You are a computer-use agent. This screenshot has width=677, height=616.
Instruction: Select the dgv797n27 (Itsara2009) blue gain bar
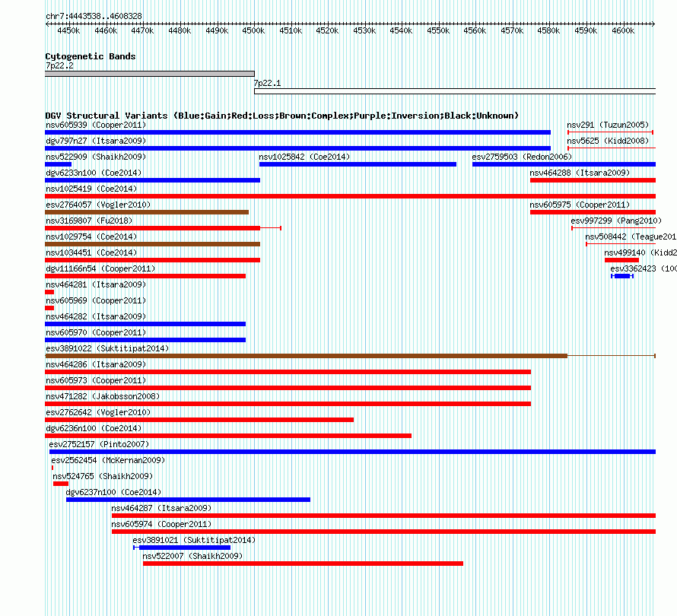pos(298,148)
